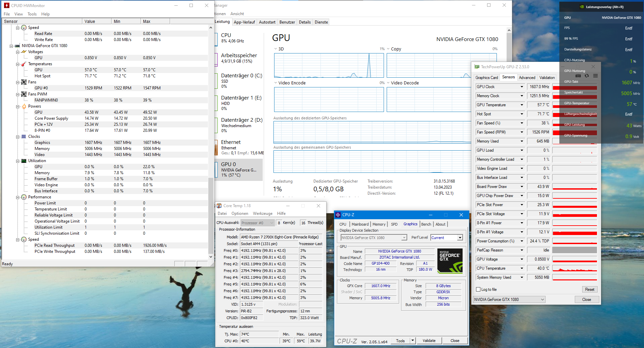Viewport: 644px width, 348px height.
Task: Open the Werkzeuge menu in Core Temp
Action: coord(263,214)
